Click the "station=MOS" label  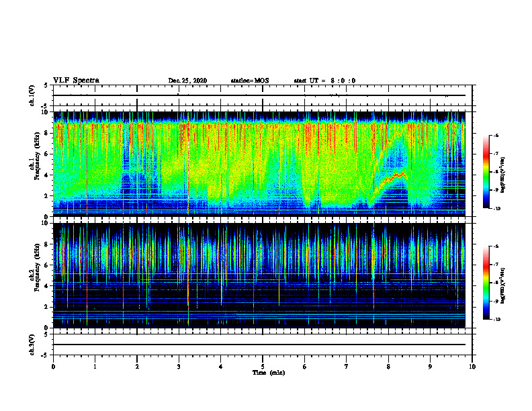point(250,81)
